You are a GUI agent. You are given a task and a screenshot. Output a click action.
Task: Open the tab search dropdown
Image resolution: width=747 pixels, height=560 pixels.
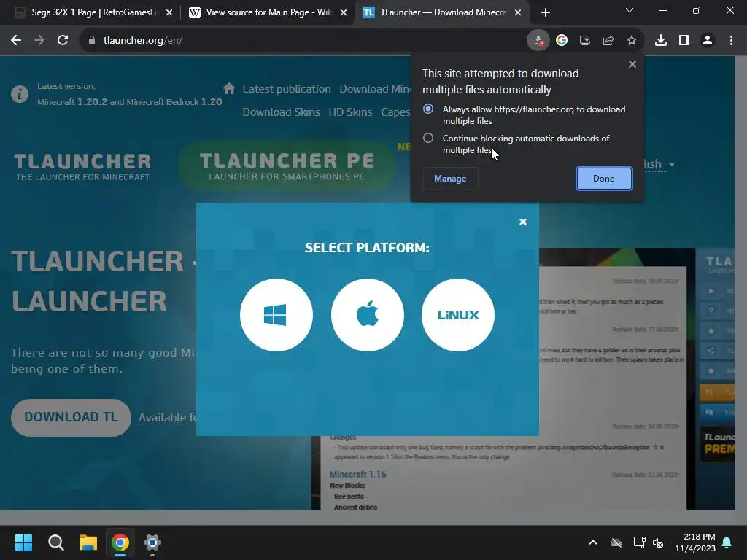coord(630,10)
